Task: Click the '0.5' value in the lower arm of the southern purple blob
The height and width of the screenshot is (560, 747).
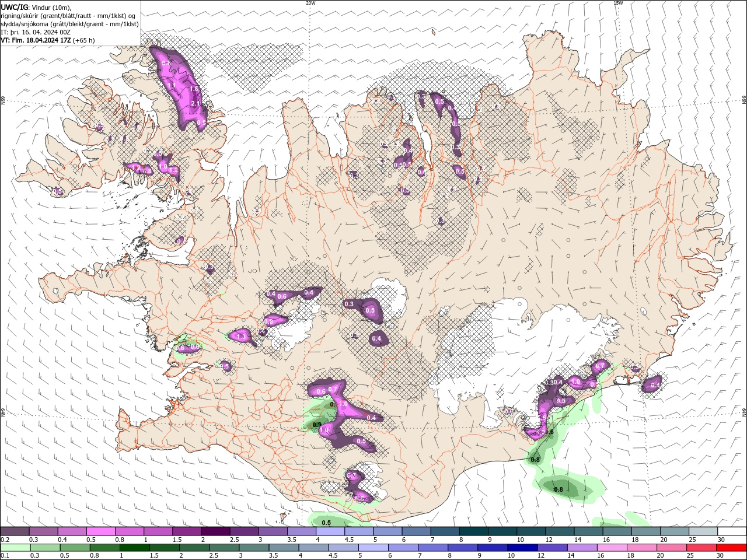Action: (x=361, y=441)
